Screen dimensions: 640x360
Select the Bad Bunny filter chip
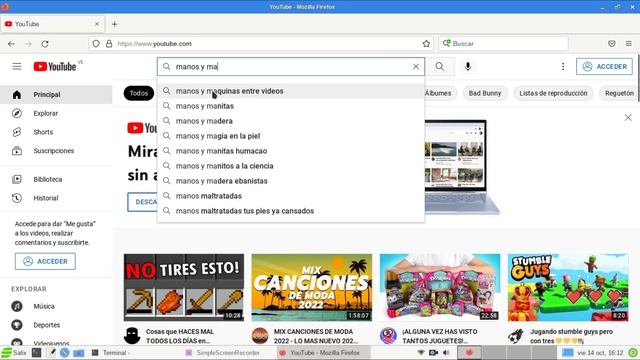[484, 93]
